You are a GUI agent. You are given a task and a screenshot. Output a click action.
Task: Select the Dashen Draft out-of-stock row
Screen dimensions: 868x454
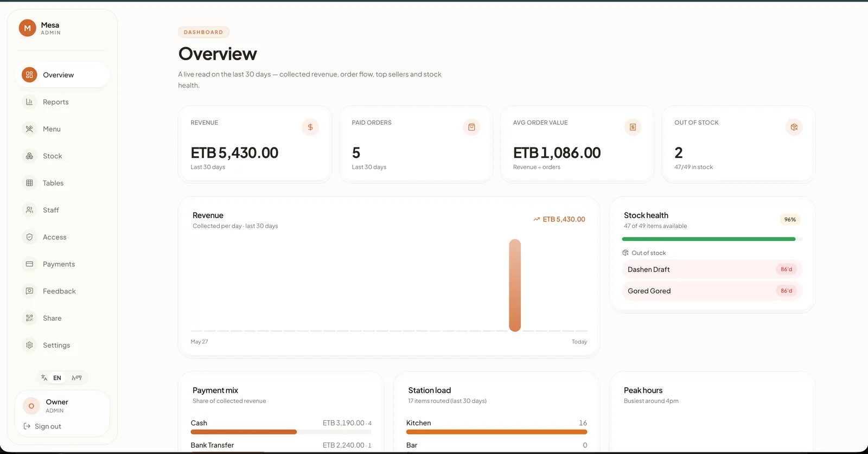712,270
